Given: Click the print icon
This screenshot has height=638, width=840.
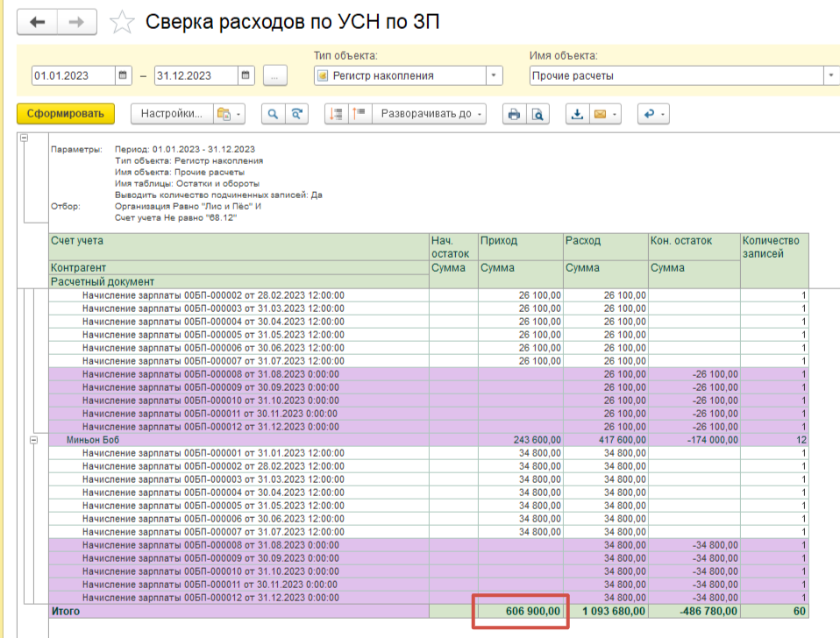Looking at the screenshot, I should coord(514,114).
